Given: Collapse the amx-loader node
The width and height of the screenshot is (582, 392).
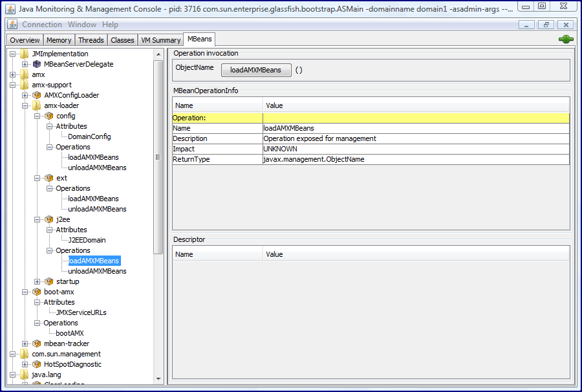Looking at the screenshot, I should (x=25, y=106).
